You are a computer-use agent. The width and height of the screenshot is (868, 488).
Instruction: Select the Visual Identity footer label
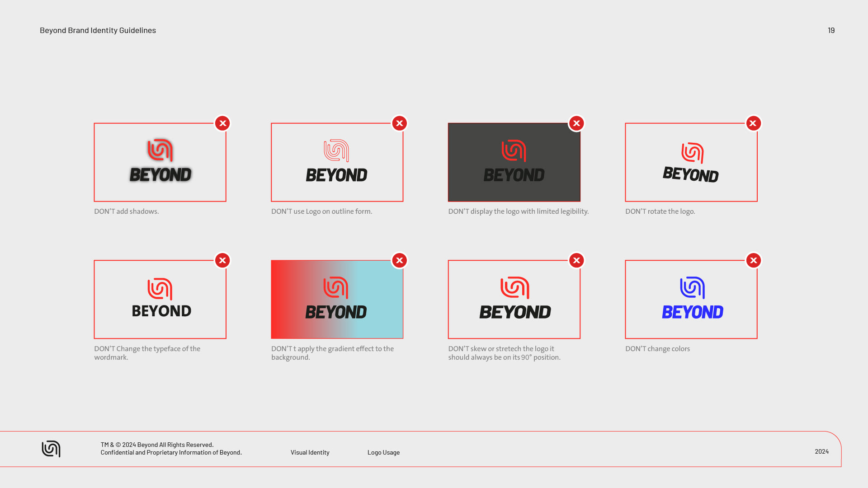tap(310, 452)
